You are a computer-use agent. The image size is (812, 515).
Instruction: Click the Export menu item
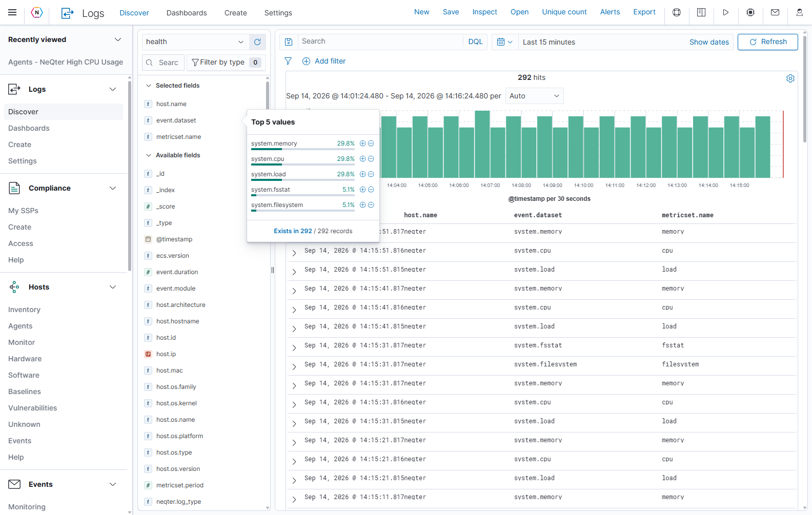point(644,12)
